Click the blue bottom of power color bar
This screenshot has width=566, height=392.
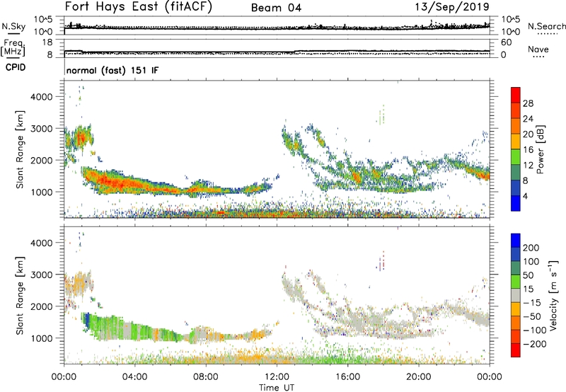tap(516, 203)
